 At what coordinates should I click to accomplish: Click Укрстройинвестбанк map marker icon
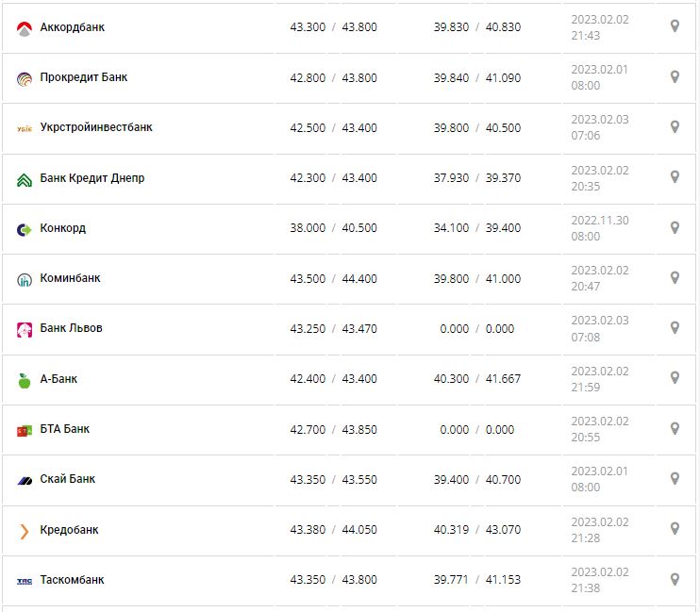(675, 126)
